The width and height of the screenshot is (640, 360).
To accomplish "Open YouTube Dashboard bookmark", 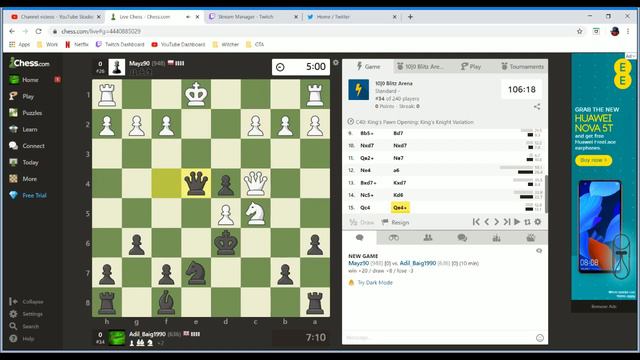I will 178,44.
